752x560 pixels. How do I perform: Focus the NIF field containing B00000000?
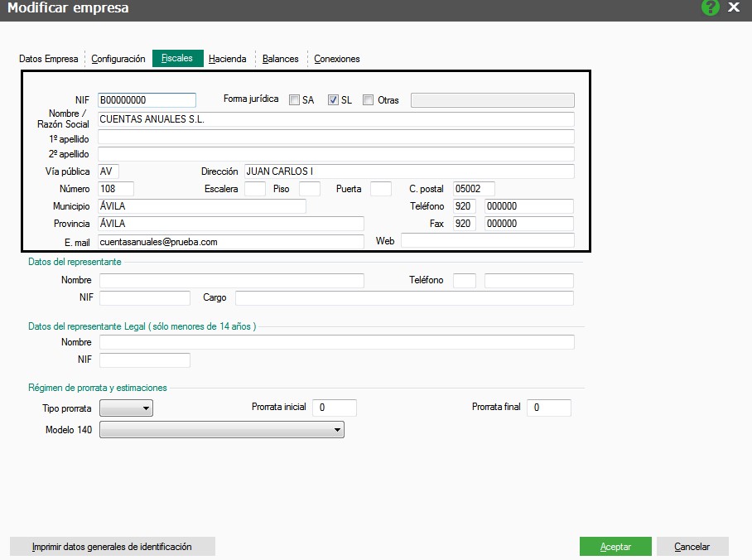tap(147, 99)
